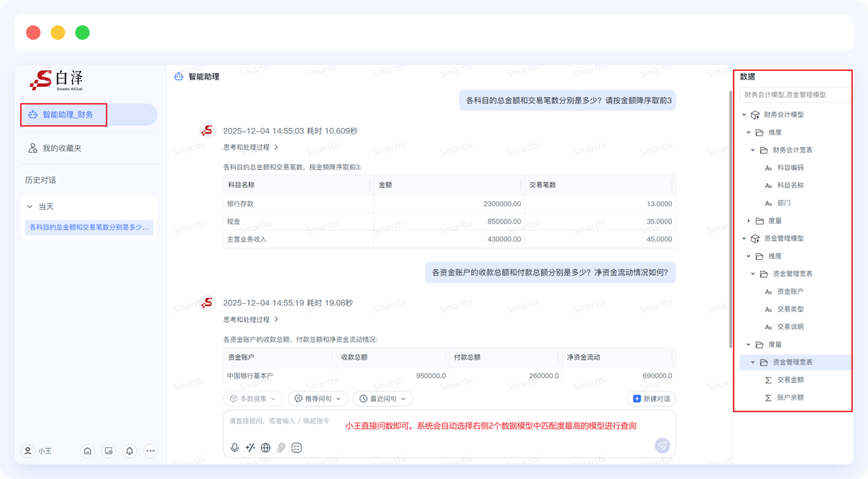The height and width of the screenshot is (479, 868).
Task: Collapse the 当天 history group
Action: click(x=30, y=206)
